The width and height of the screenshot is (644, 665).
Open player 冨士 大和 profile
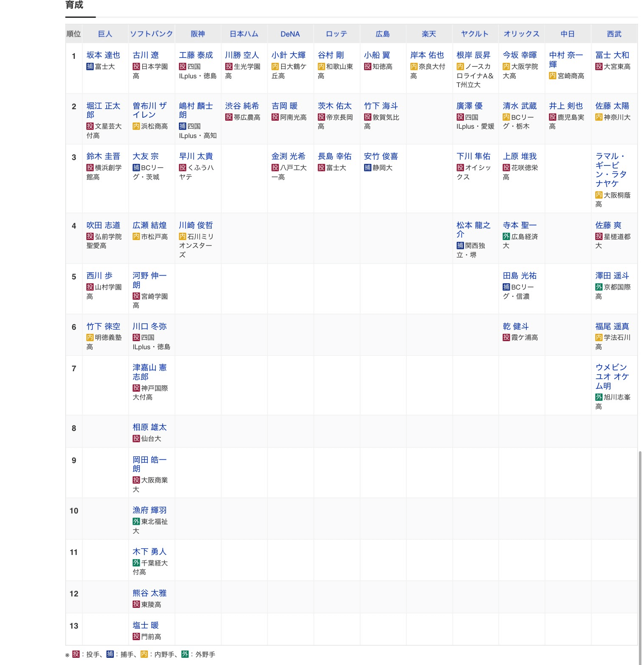pyautogui.click(x=612, y=55)
